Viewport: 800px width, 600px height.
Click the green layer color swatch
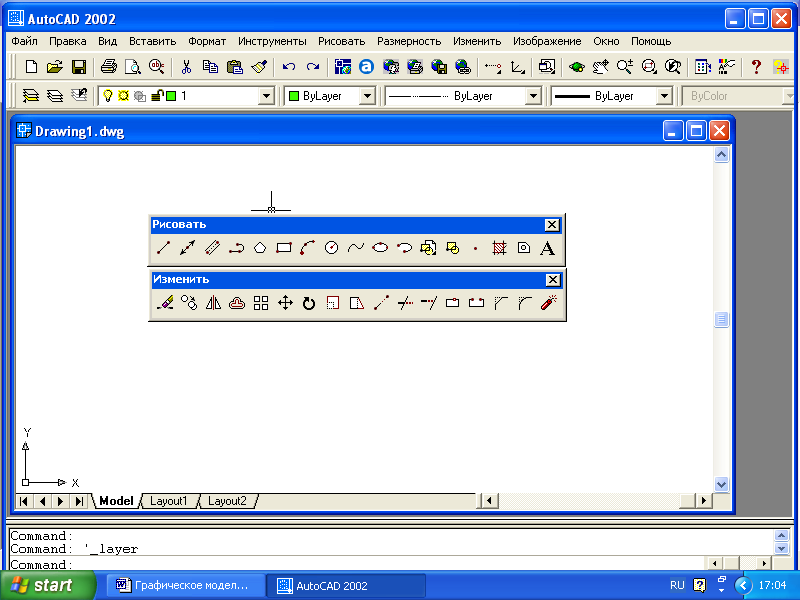pos(171,95)
